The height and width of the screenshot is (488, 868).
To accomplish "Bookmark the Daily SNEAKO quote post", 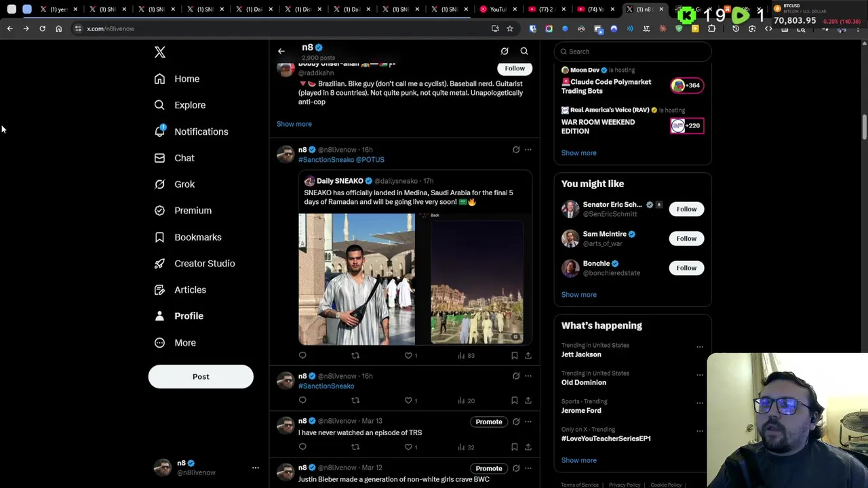I will [x=515, y=355].
